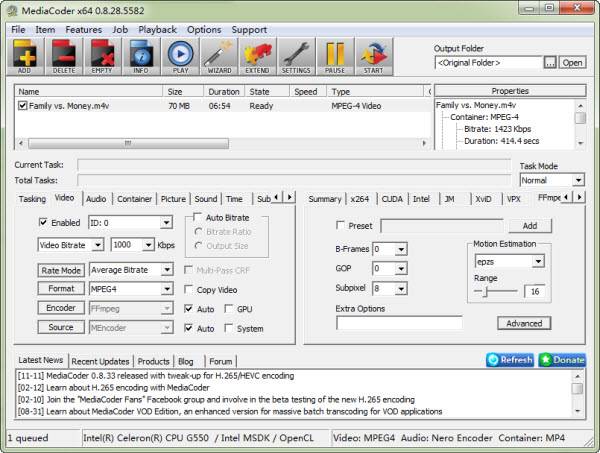
Task: Open file INFO from toolbar
Action: 141,56
